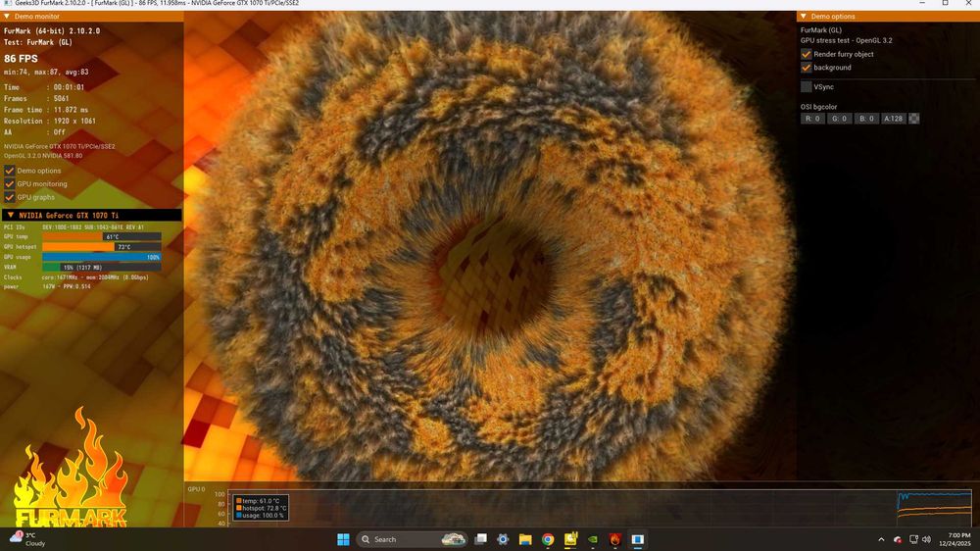980x551 pixels.
Task: Click the AA Off line
Action: pyautogui.click(x=34, y=132)
